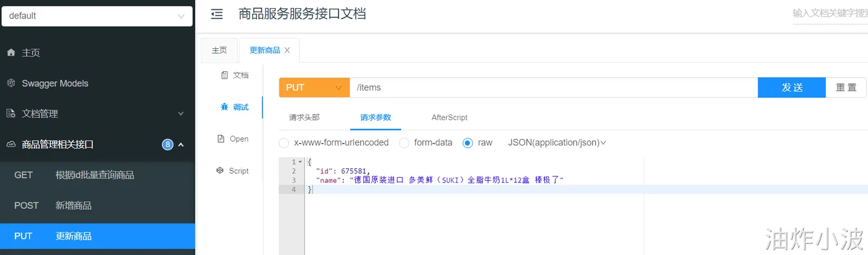
Task: Open the Script side tab
Action: point(232,171)
